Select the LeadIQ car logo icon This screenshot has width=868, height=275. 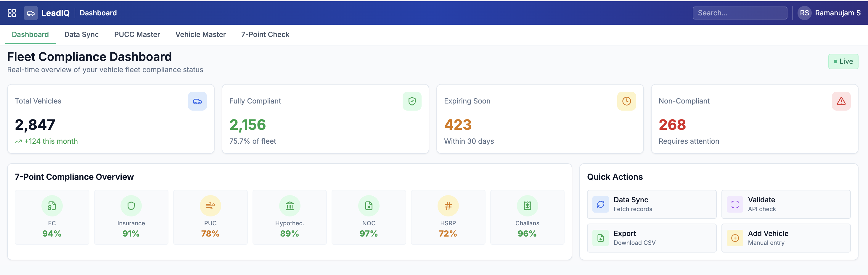[x=31, y=13]
